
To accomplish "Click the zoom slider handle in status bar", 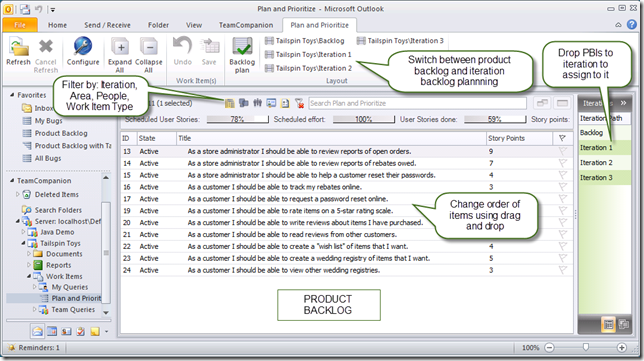I will (x=586, y=347).
